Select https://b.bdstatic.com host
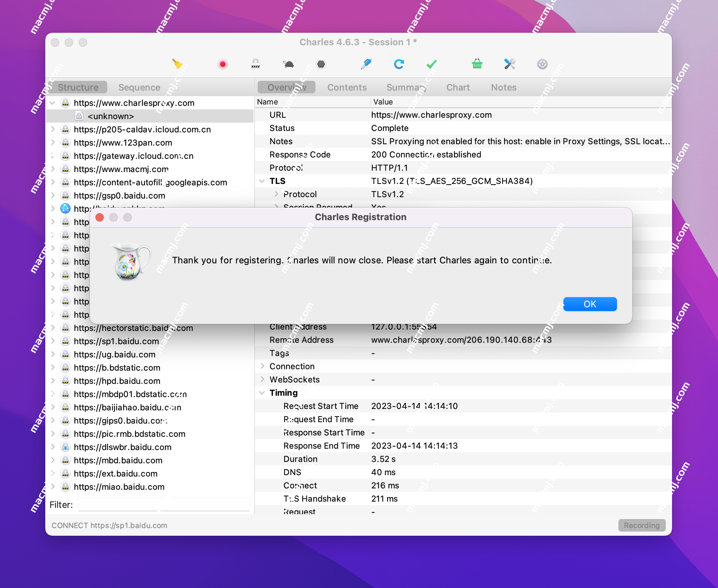This screenshot has height=588, width=718. pyautogui.click(x=117, y=367)
